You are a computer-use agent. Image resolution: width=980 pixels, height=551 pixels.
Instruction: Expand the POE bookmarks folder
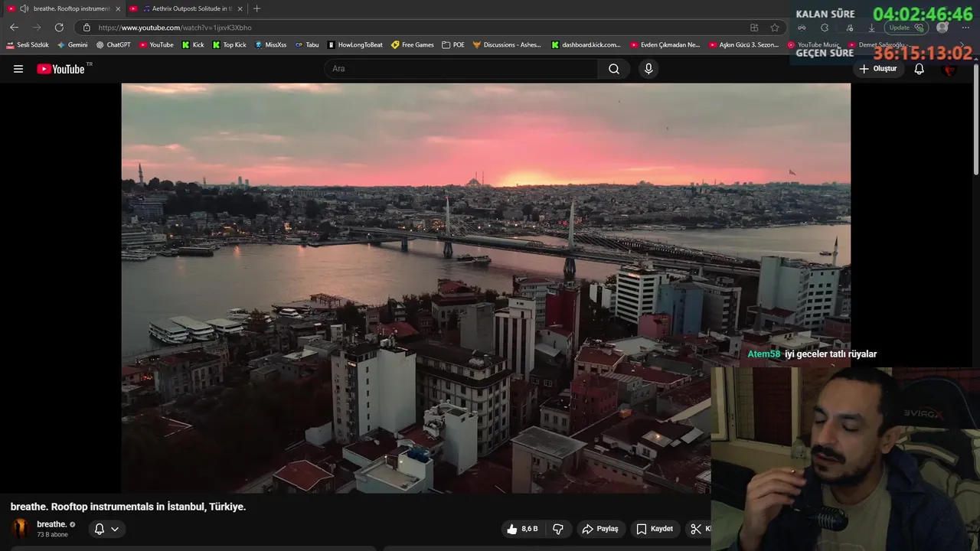(453, 44)
